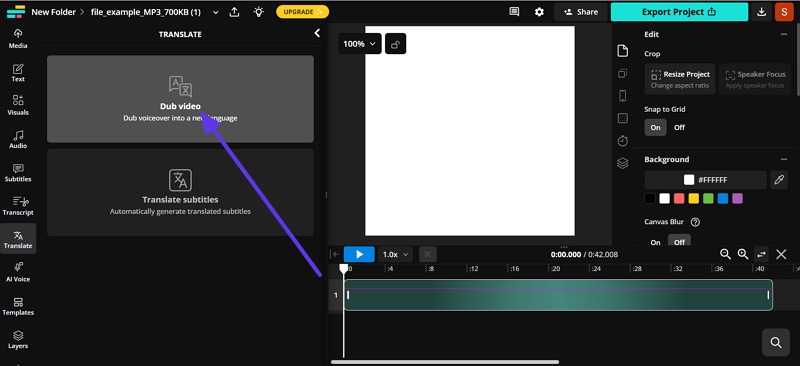Open the AI Voice sidebar panel
Image resolution: width=800 pixels, height=366 pixels.
[x=18, y=273]
